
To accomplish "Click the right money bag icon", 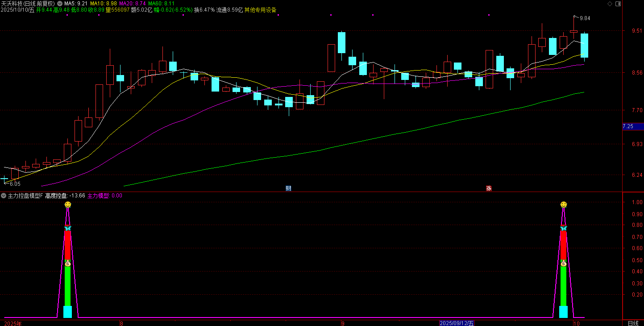I will pos(564,263).
